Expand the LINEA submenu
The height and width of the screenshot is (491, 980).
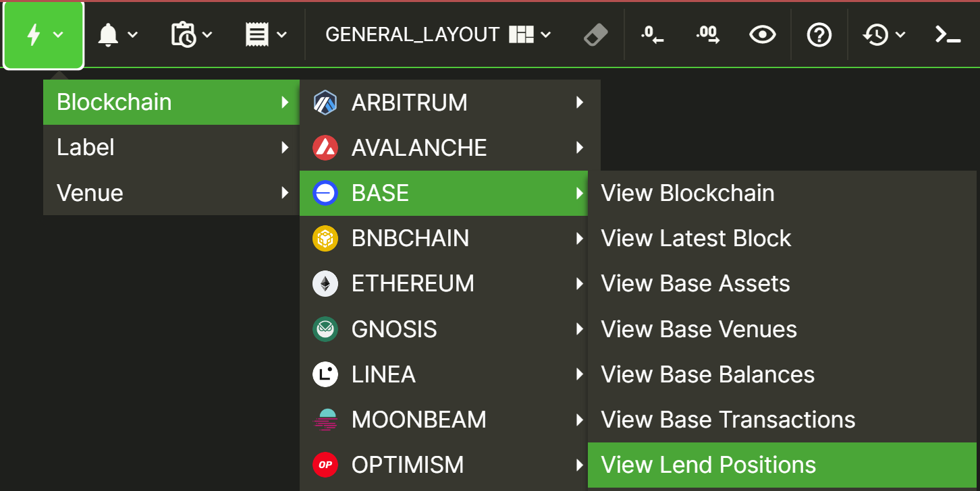443,374
